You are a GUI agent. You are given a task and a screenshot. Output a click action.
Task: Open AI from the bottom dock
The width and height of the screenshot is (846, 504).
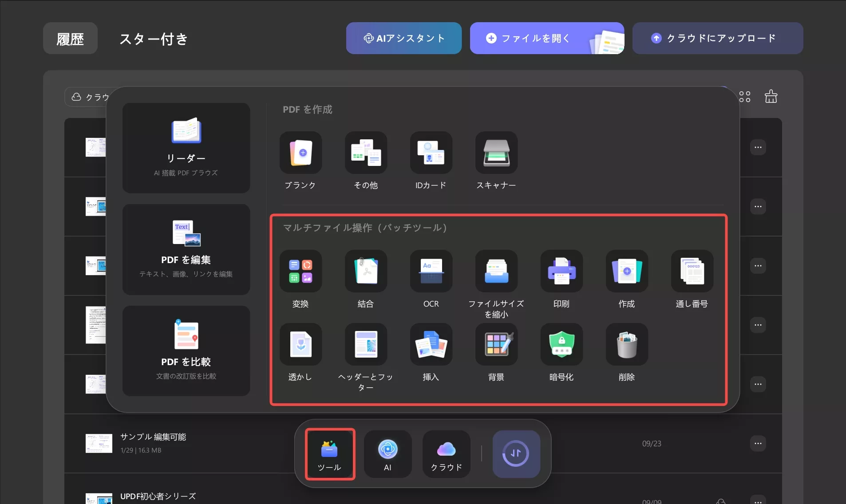click(x=387, y=454)
